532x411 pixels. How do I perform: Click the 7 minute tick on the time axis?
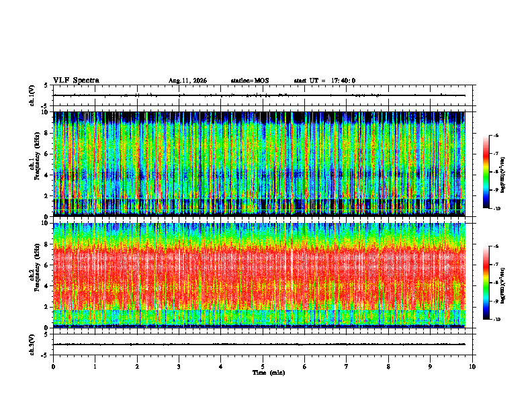coord(347,367)
